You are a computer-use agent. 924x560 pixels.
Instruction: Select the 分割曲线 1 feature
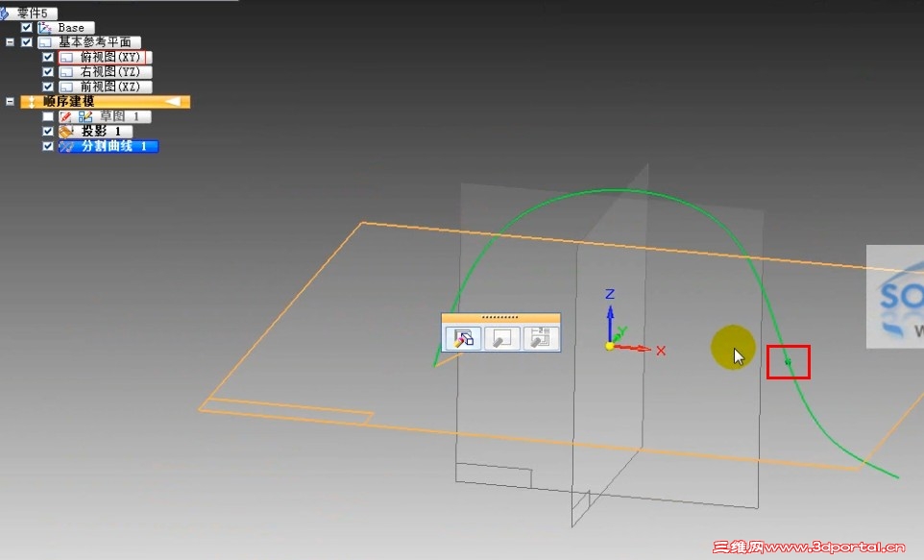pos(108,146)
